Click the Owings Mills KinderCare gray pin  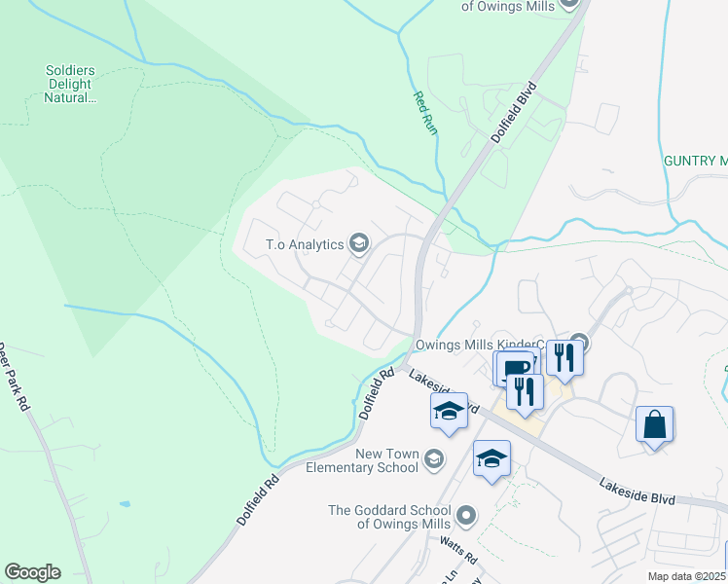[x=579, y=342]
